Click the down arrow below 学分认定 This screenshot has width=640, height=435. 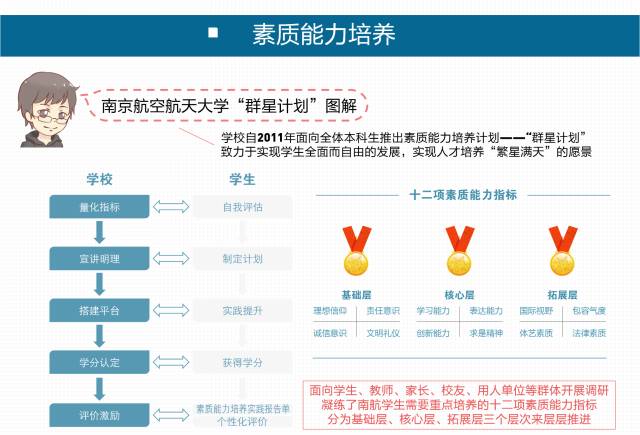[100, 388]
